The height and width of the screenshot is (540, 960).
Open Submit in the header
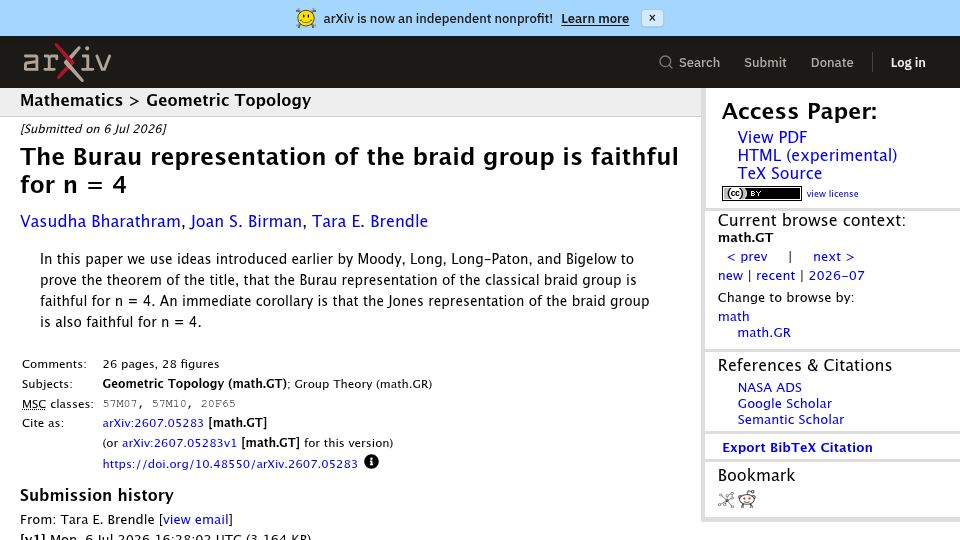[x=765, y=62]
